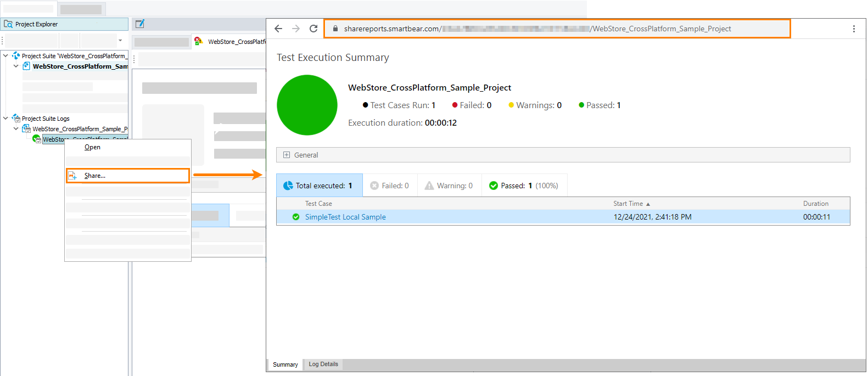Click the padlock icon in address bar

click(335, 29)
